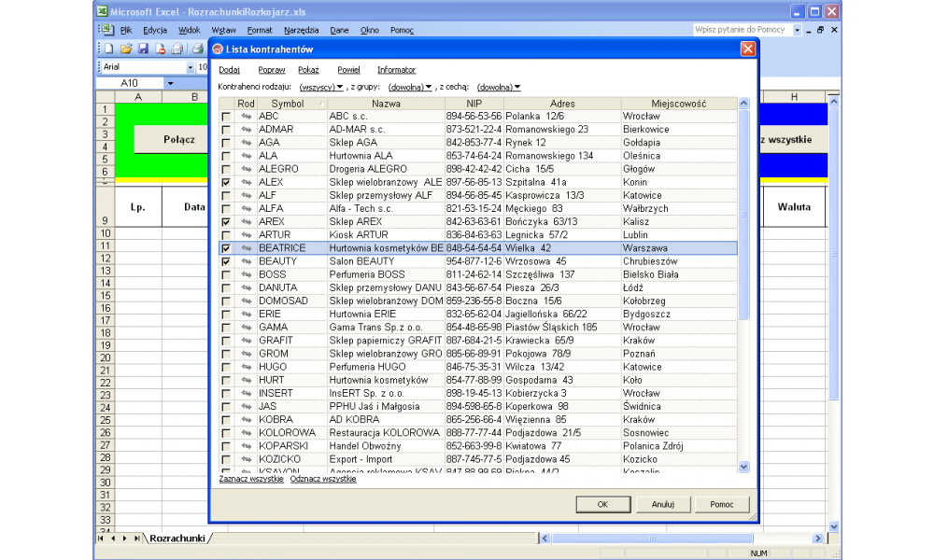
Task: Open the feature (dowolna) filter after 'z cechą'
Action: (x=499, y=87)
